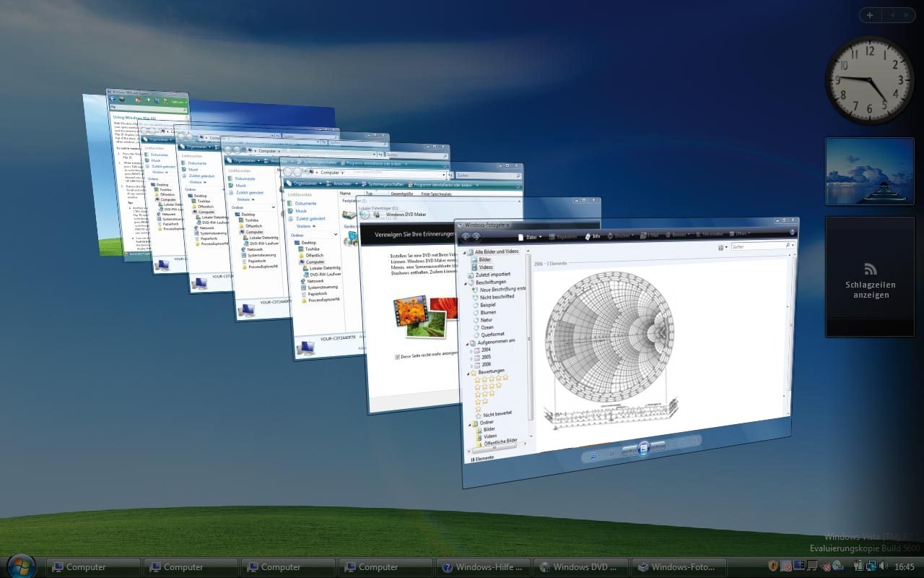Click the Windows Start orb
Image resolution: width=924 pixels, height=578 pixels.
point(20,566)
